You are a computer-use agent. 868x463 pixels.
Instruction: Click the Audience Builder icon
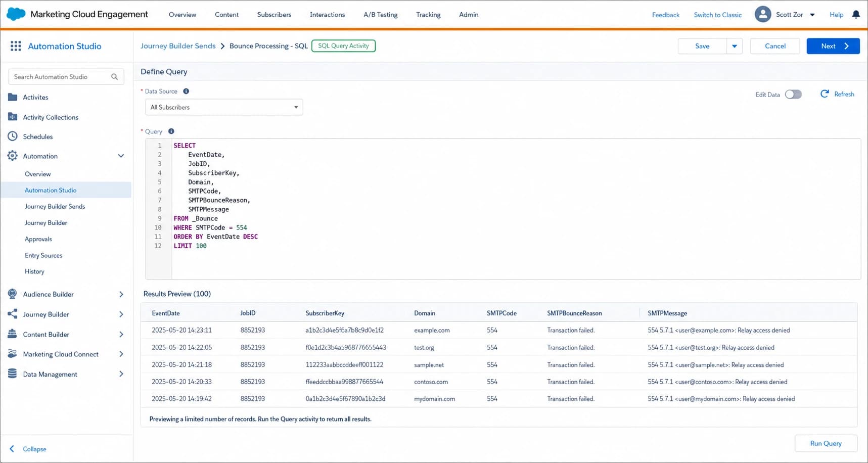[x=13, y=294]
